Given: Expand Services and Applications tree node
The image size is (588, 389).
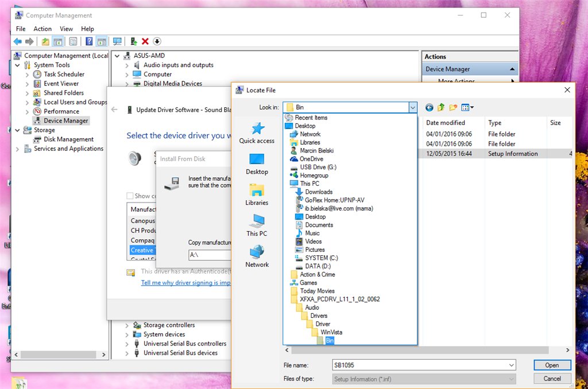Looking at the screenshot, I should pos(17,149).
